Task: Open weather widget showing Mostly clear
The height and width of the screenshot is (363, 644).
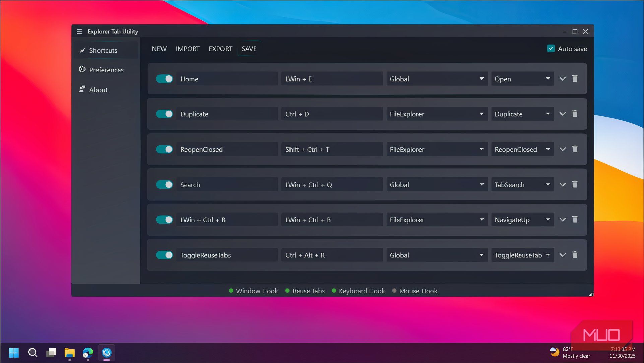Action: [570, 352]
